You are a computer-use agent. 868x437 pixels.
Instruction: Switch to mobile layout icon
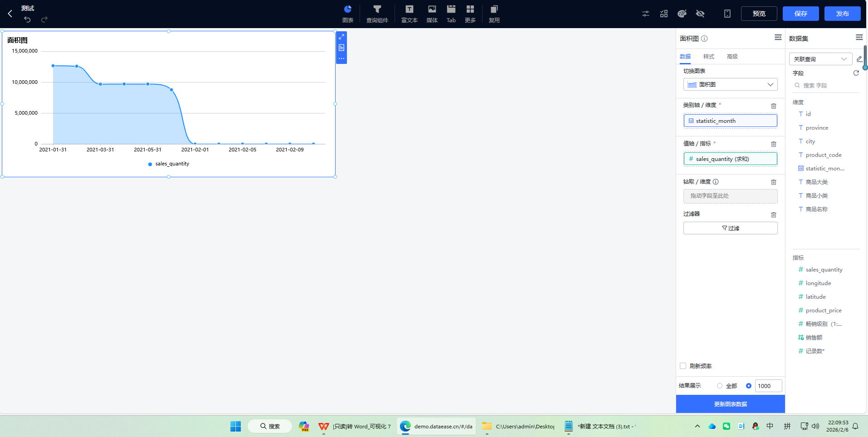click(727, 14)
